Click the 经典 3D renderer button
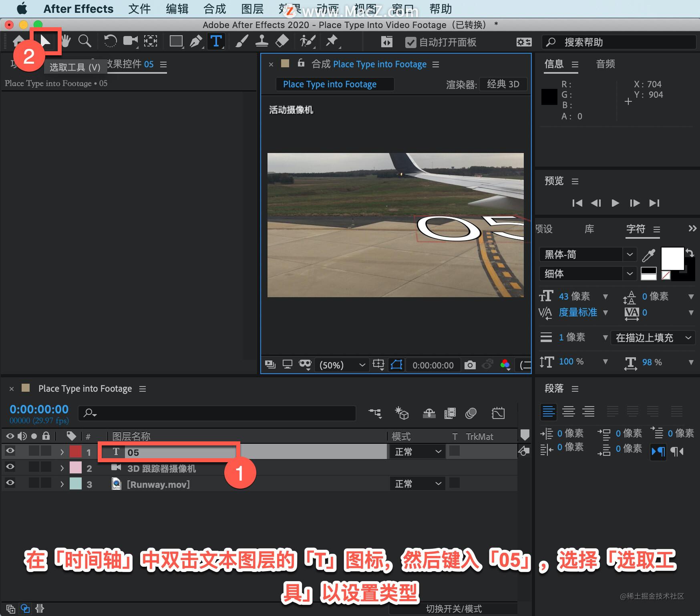 (x=503, y=84)
